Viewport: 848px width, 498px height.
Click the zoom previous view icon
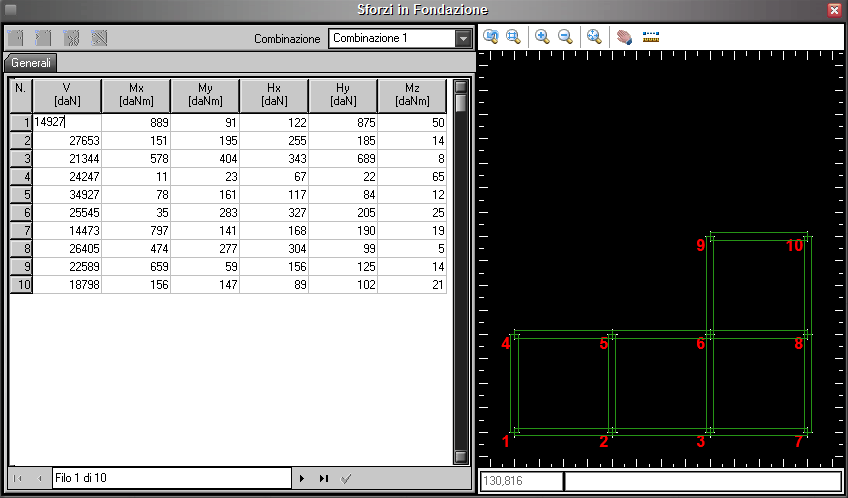(491, 37)
